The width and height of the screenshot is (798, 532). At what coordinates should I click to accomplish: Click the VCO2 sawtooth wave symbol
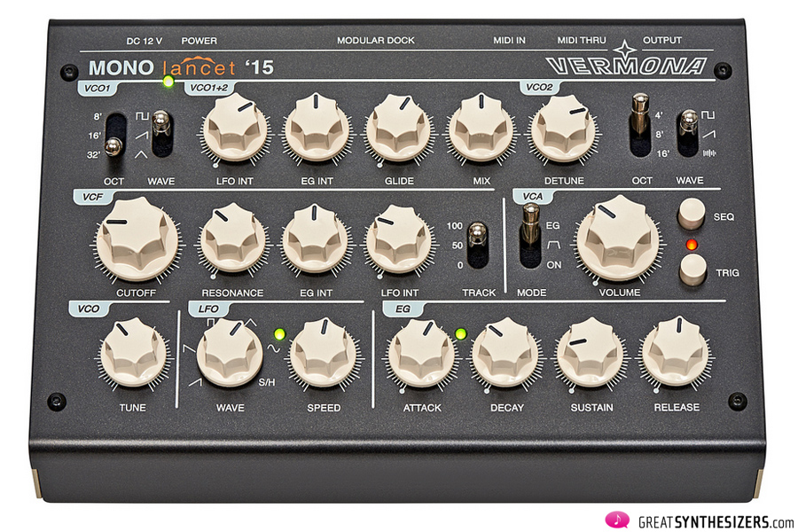pyautogui.click(x=709, y=134)
